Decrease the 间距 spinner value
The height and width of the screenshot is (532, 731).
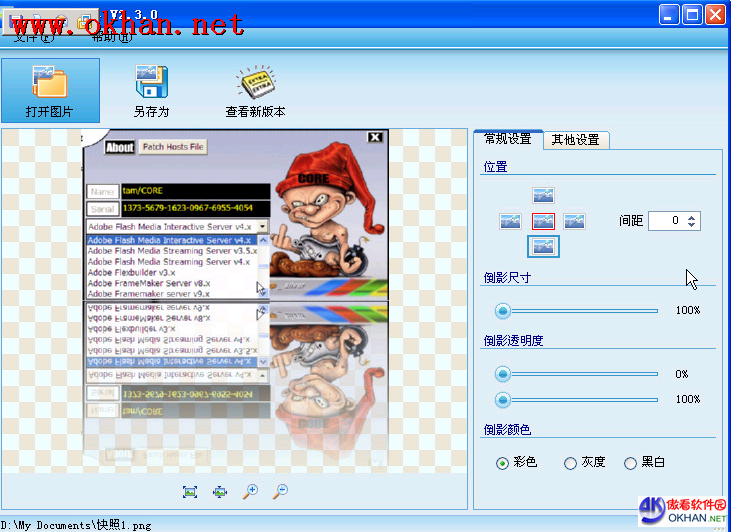(691, 225)
